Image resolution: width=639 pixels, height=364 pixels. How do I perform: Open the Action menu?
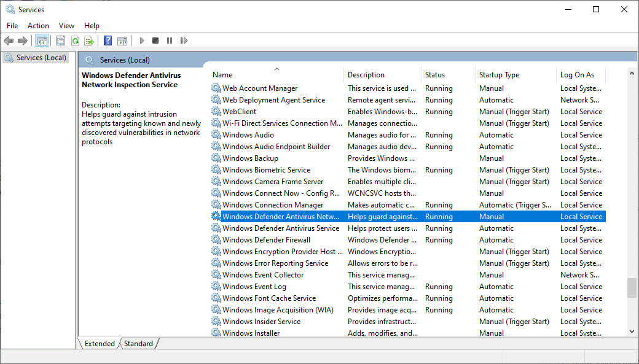[38, 26]
